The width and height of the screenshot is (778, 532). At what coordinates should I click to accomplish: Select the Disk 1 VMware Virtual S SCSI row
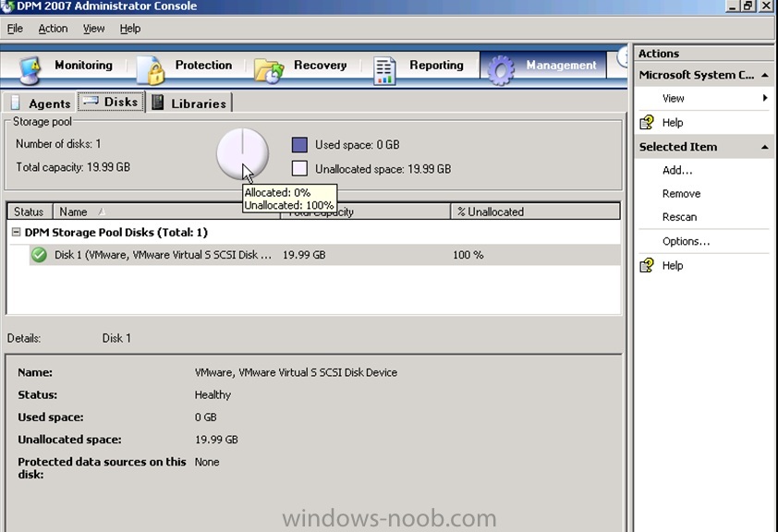click(x=324, y=255)
